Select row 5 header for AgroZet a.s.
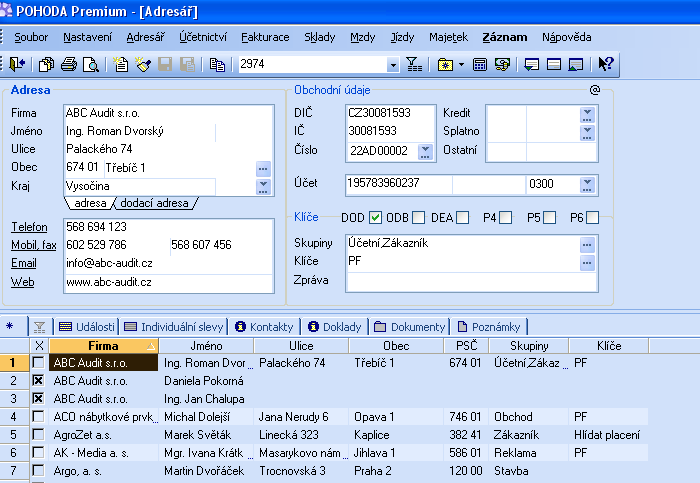 (x=13, y=435)
